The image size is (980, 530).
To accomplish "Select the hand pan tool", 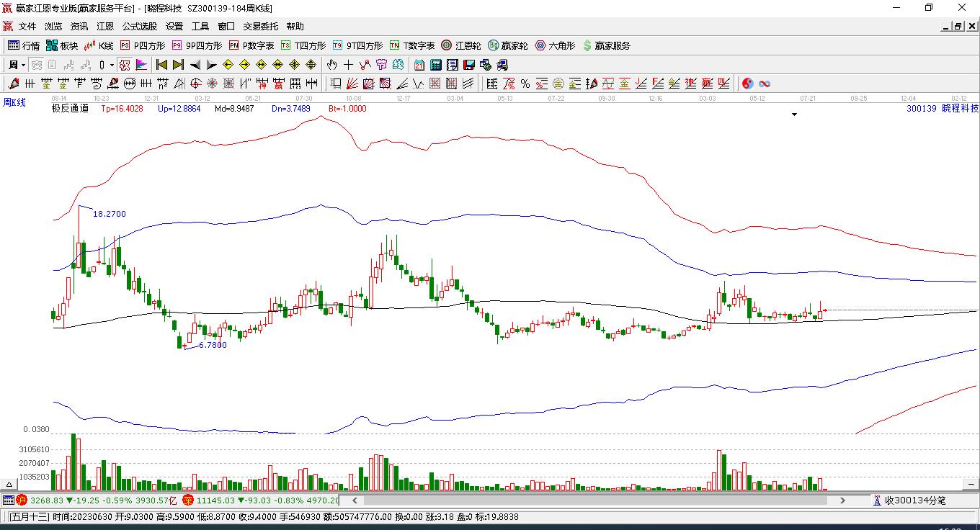I will 331,65.
